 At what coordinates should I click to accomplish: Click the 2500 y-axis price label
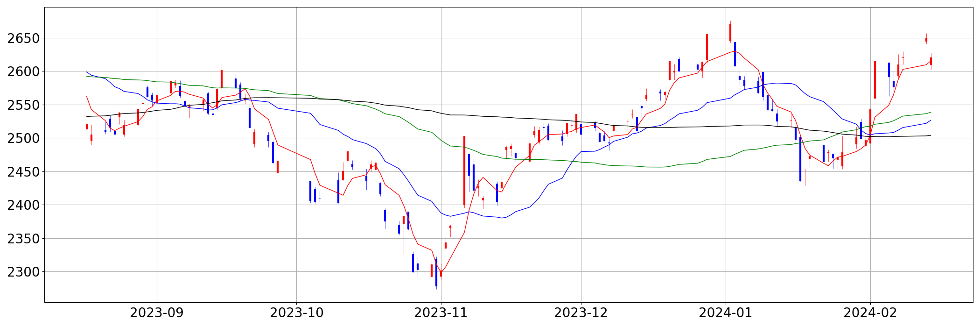[23, 138]
